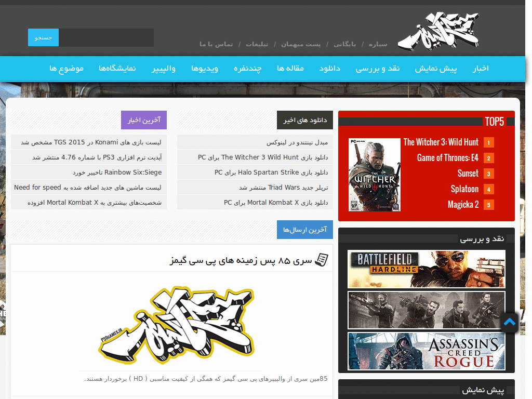Click the orange rank 4 badge

(x=488, y=189)
